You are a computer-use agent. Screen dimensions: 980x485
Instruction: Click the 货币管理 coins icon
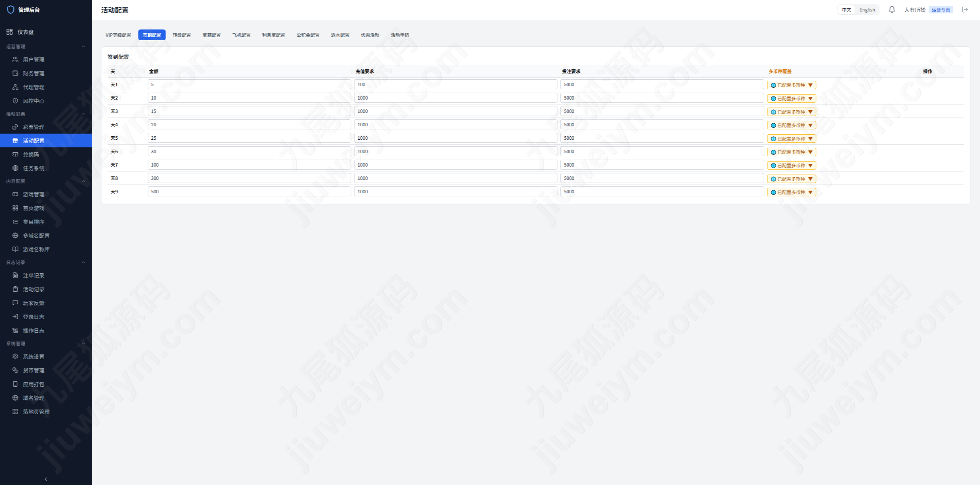point(15,370)
